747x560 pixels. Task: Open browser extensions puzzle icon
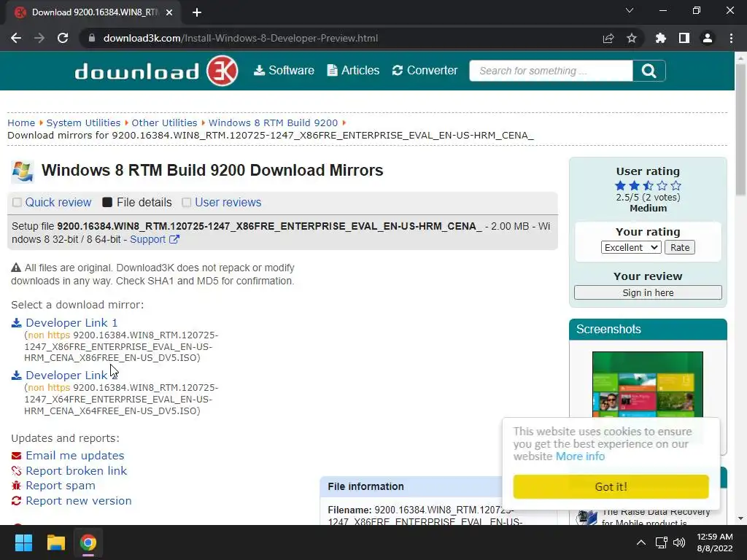pos(661,38)
